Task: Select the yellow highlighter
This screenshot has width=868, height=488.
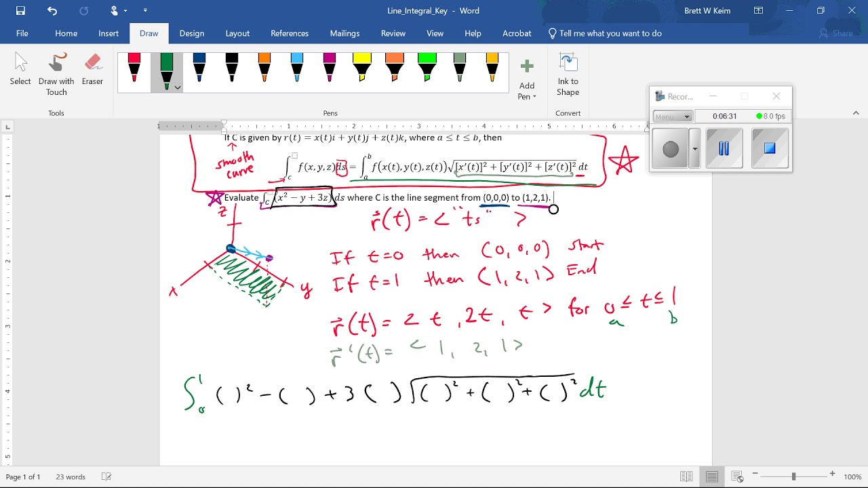Action: [362, 68]
